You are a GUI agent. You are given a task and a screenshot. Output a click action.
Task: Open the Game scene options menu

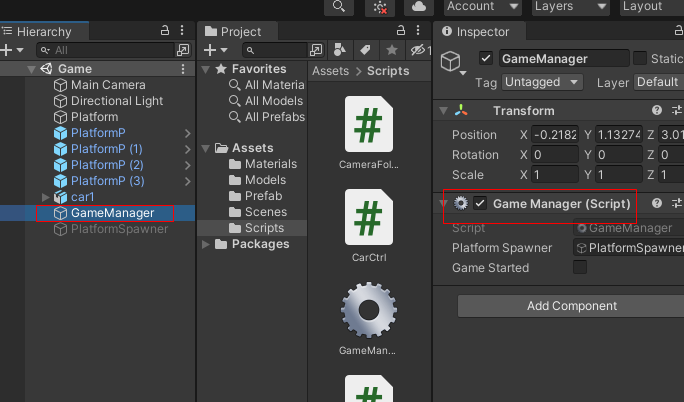point(183,69)
